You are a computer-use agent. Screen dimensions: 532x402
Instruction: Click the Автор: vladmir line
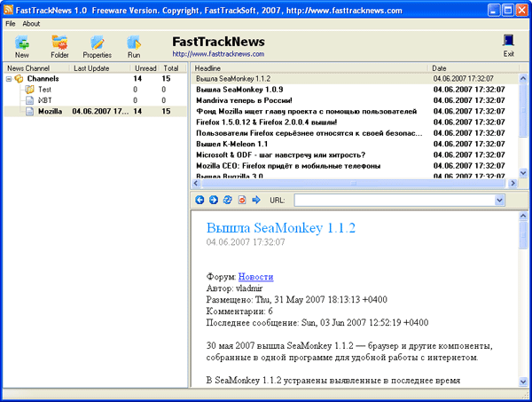tap(234, 288)
